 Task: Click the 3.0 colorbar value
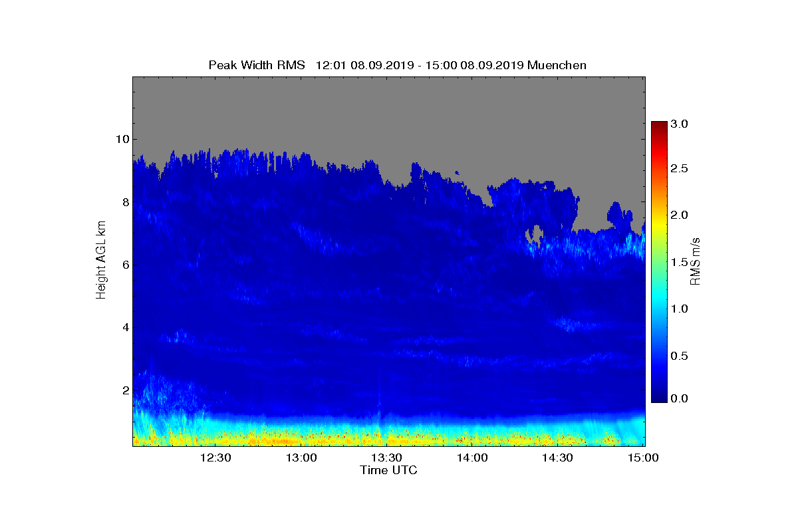pyautogui.click(x=680, y=124)
